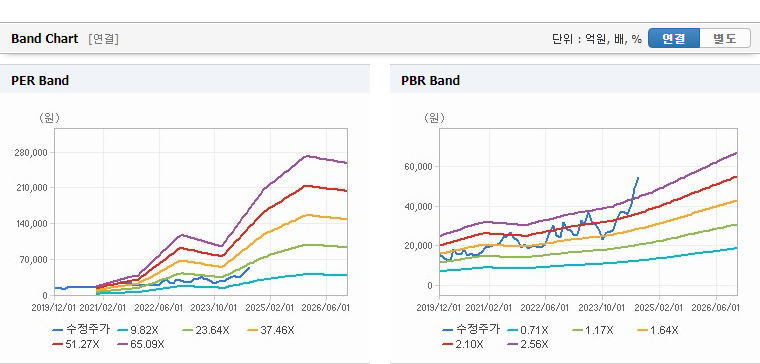The height and width of the screenshot is (364, 760).
Task: Click 2026/06/01 on PER Band x-axis
Action: tap(326, 308)
